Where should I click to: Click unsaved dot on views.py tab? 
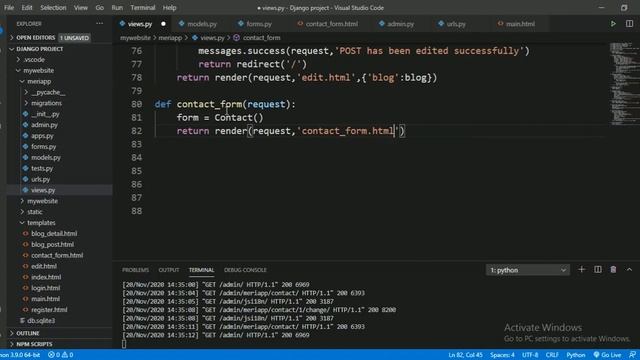[163, 24]
